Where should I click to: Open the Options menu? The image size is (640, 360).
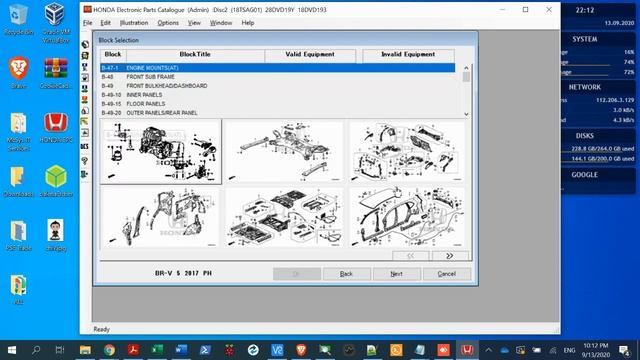168,23
